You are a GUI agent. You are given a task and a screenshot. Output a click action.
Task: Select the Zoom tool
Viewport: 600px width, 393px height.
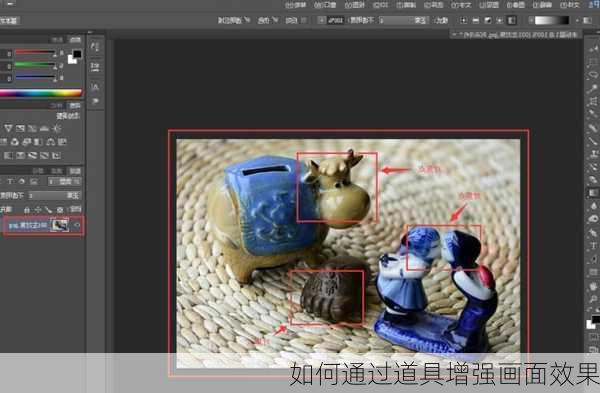[593, 298]
